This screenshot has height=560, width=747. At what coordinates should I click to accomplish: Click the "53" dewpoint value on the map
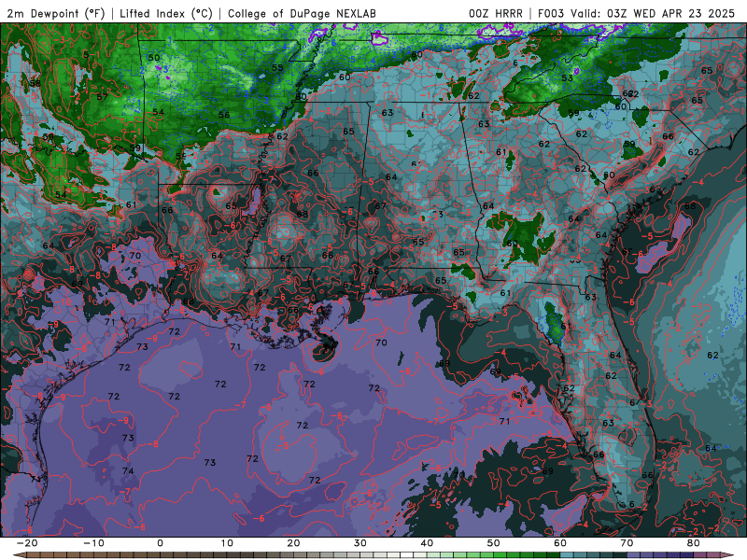pos(567,78)
